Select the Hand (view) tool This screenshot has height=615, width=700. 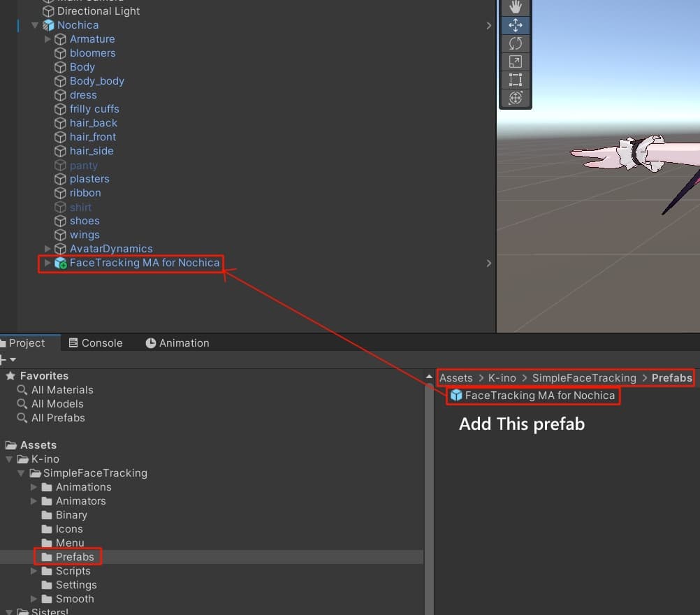515,7
